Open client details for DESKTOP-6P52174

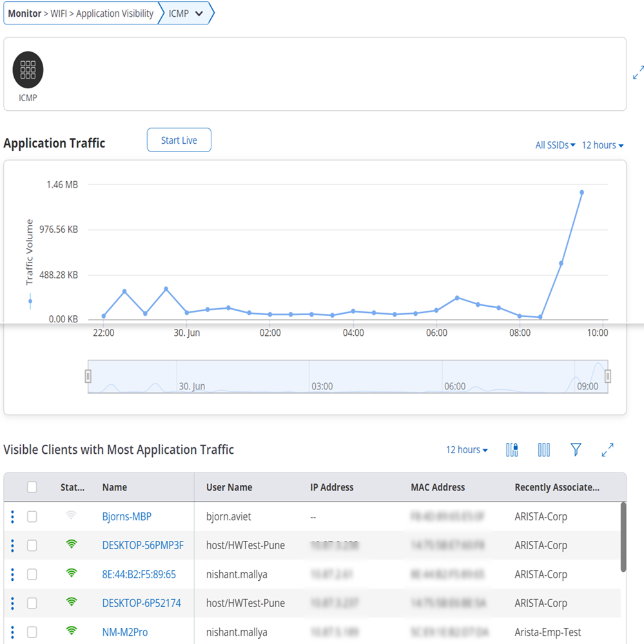pos(143,603)
